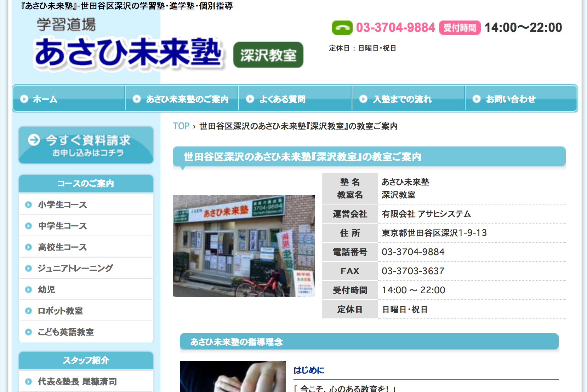Click the circular arrow on 資料請求 banner
Screen dimensions: 587x392
point(34,139)
